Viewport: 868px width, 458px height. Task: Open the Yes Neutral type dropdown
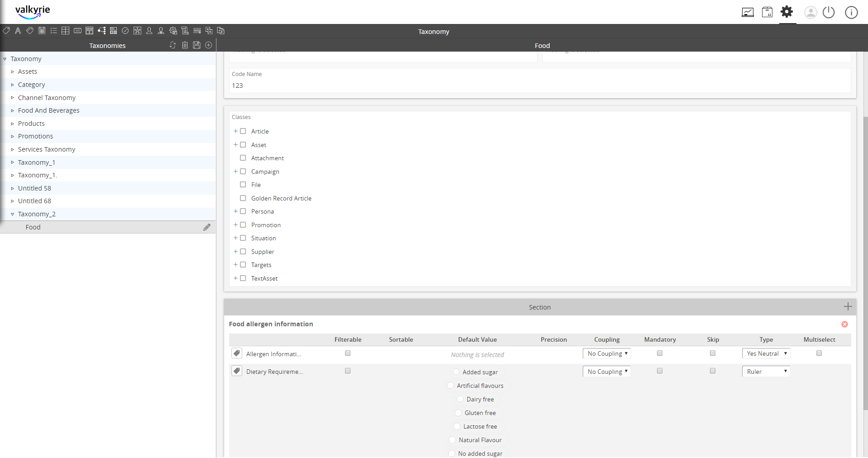(x=766, y=353)
